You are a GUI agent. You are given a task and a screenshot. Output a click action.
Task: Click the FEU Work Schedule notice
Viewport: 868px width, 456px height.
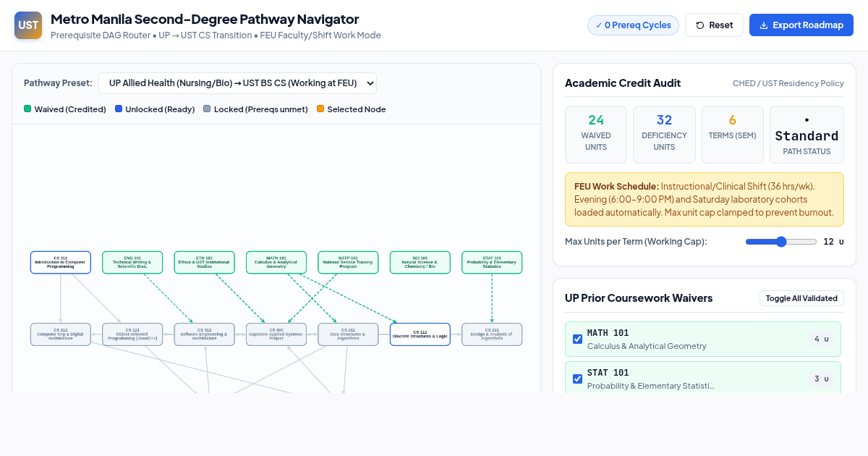point(705,199)
